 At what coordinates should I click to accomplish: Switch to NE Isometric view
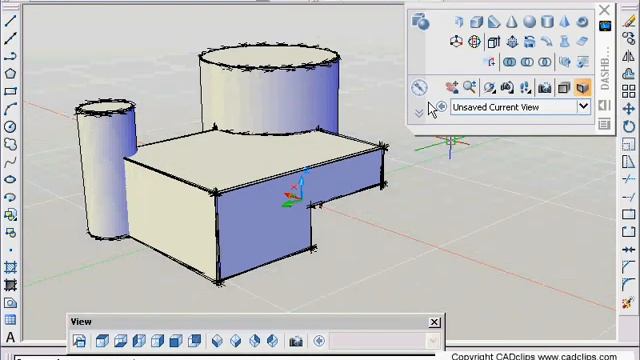point(254,341)
